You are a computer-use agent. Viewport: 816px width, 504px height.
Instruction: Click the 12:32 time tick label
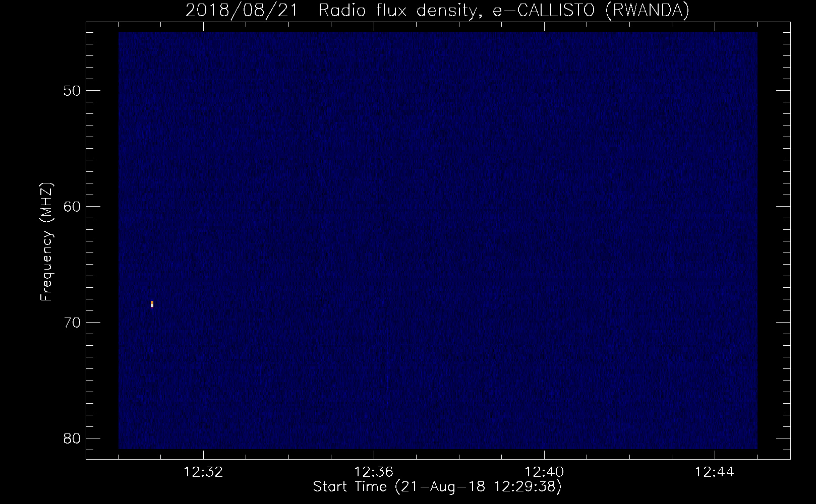point(203,472)
